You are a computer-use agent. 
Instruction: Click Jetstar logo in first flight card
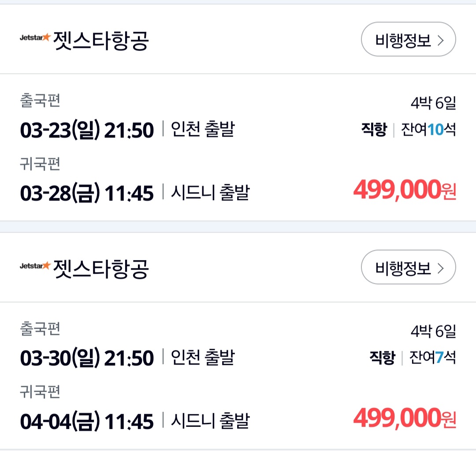pos(35,38)
